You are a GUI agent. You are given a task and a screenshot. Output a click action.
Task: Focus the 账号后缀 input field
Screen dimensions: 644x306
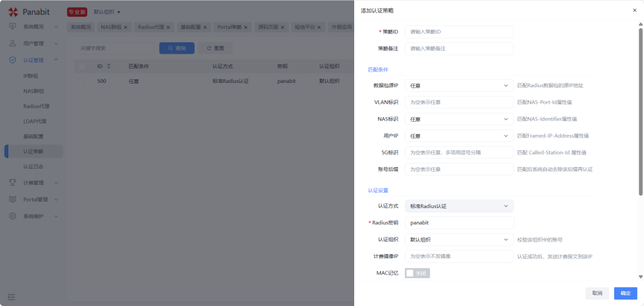coord(459,169)
